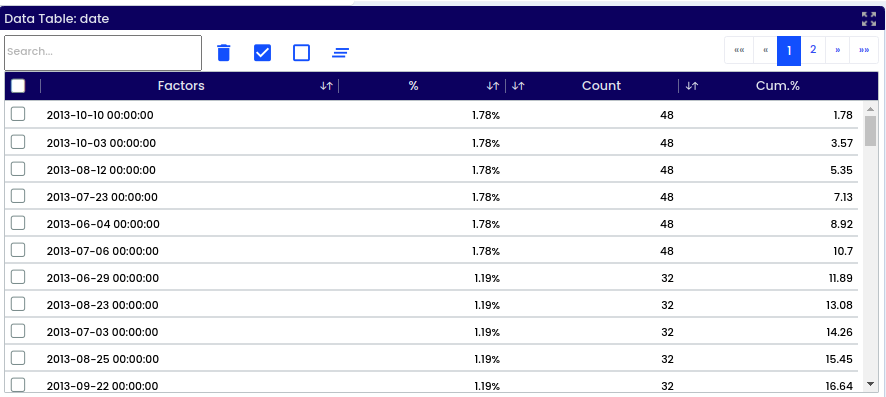Check the row for 2013-09-22
The width and height of the screenshot is (886, 397).
[x=18, y=385]
